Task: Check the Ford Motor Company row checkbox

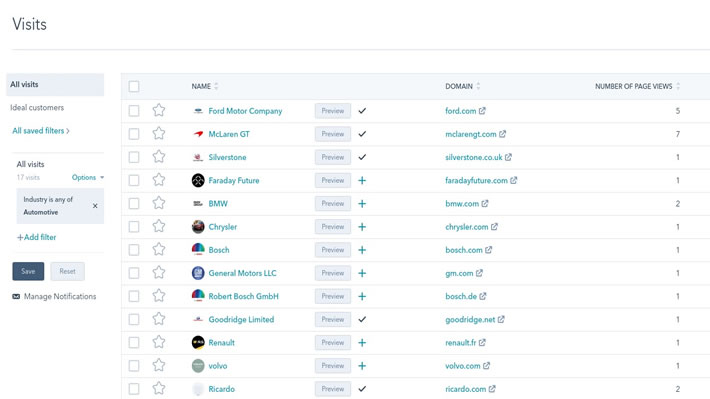Action: 134,111
